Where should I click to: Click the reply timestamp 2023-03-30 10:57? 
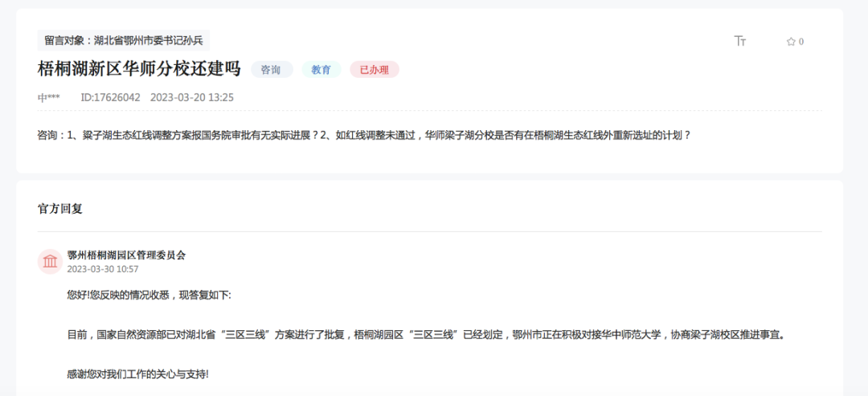pos(103,269)
